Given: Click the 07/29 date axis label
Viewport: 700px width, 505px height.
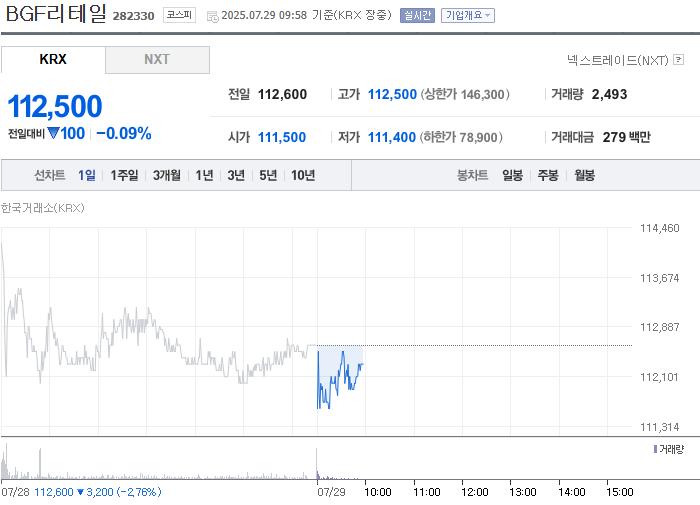Looking at the screenshot, I should [x=331, y=492].
